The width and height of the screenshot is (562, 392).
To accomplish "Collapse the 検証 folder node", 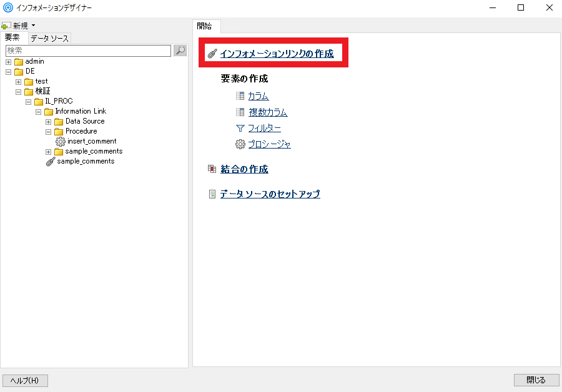I will (x=19, y=92).
